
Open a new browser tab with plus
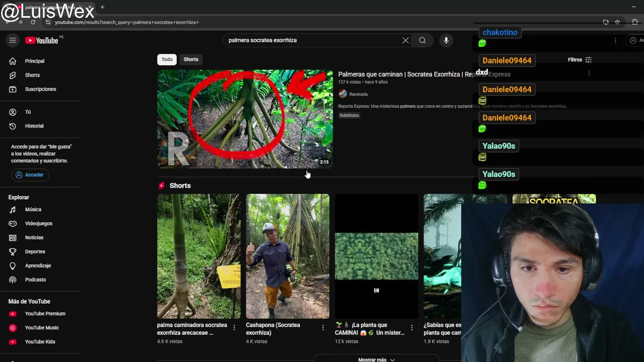pyautogui.click(x=102, y=7)
